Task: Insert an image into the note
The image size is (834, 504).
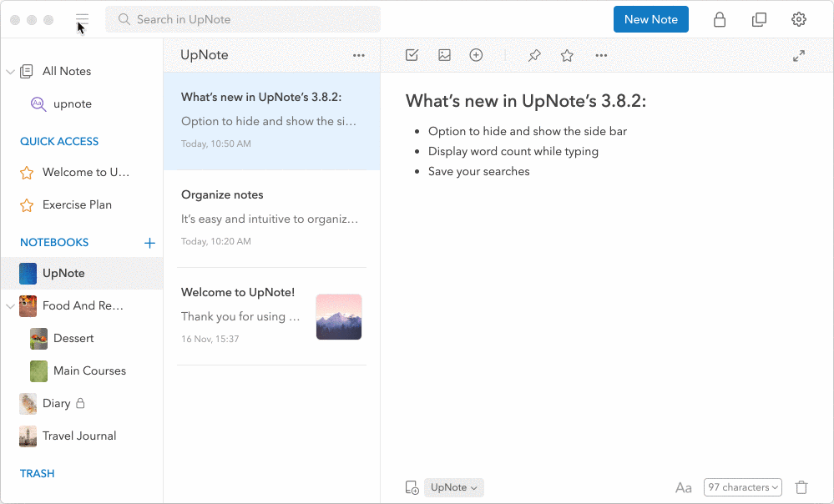Action: tap(443, 55)
